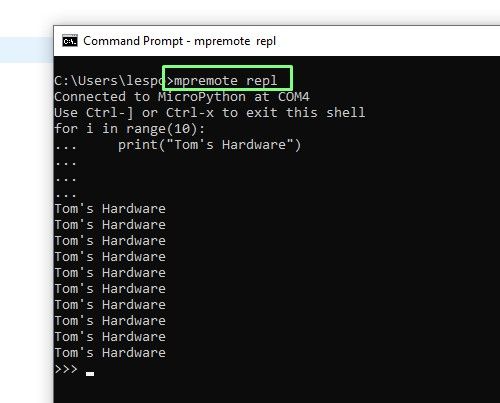This screenshot has width=500, height=403.
Task: Click the '>>>' REPL prompt
Action: coord(66,369)
